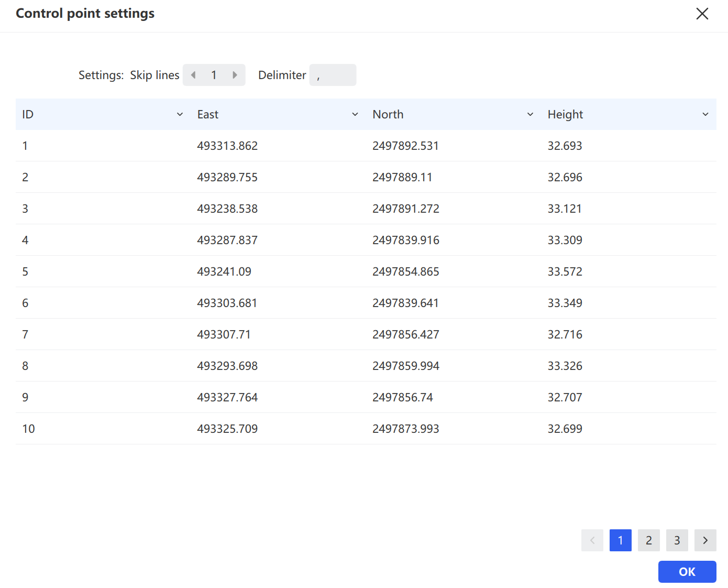Confirm with the OK button
The width and height of the screenshot is (728, 588).
pos(687,572)
